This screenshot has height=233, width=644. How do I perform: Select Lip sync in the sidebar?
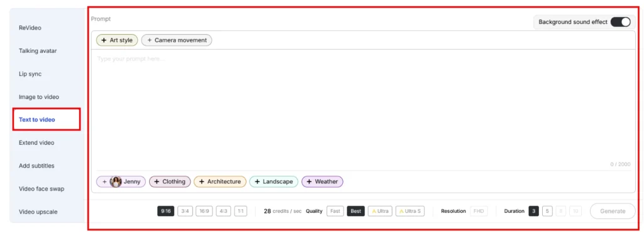pyautogui.click(x=30, y=74)
